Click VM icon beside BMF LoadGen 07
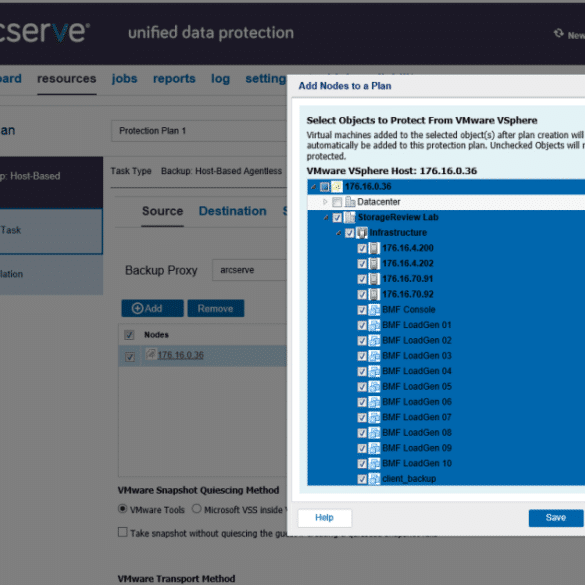Screen dimensions: 585x585 374,417
